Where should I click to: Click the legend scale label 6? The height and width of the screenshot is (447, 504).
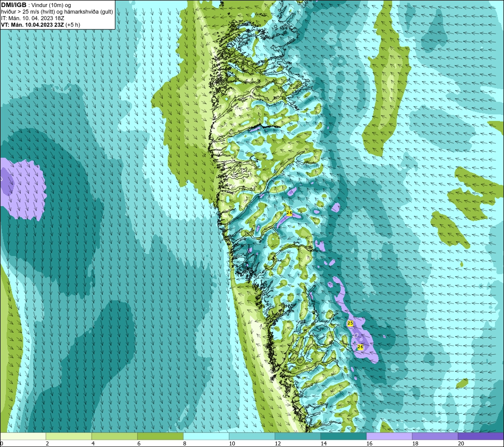[x=139, y=443]
